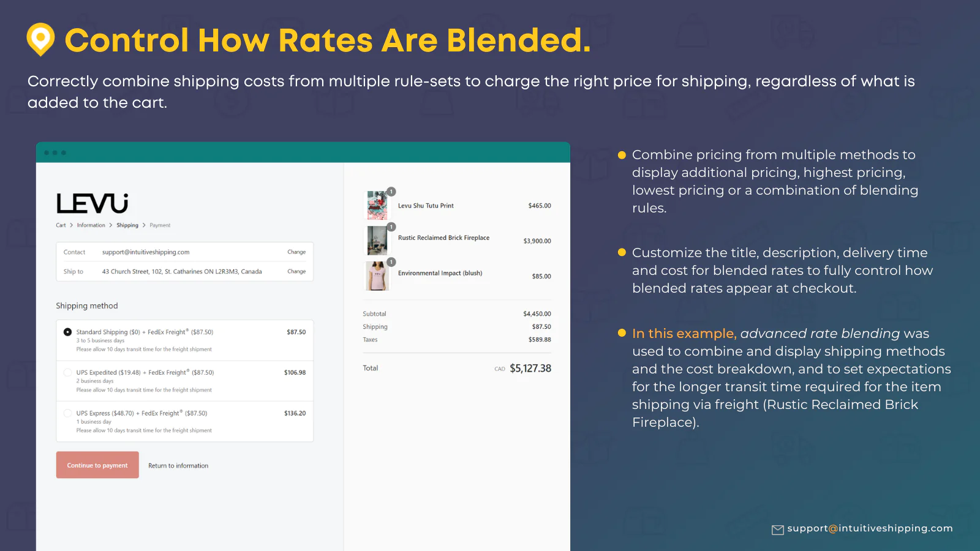Screen dimensions: 980x551
Task: Click the Payment breadcrumb step
Action: pos(160,225)
